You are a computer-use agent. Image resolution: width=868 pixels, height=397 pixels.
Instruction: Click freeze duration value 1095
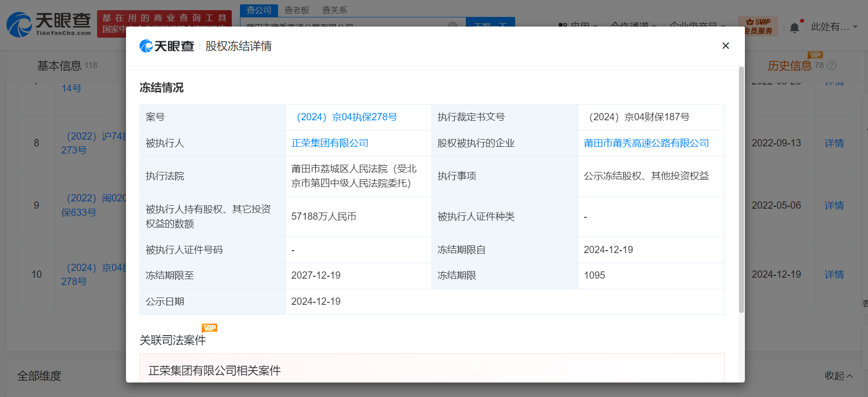(594, 275)
